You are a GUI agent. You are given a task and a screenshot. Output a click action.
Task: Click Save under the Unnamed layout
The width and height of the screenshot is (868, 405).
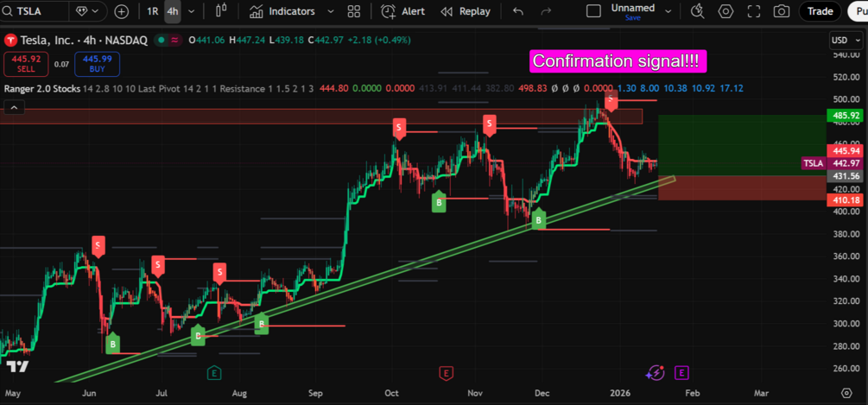(633, 18)
